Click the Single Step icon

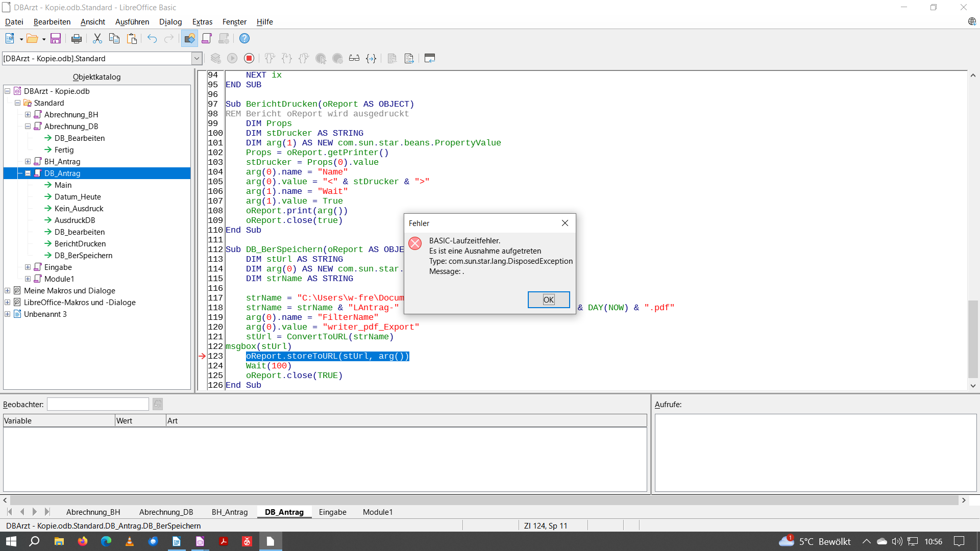pos(287,58)
